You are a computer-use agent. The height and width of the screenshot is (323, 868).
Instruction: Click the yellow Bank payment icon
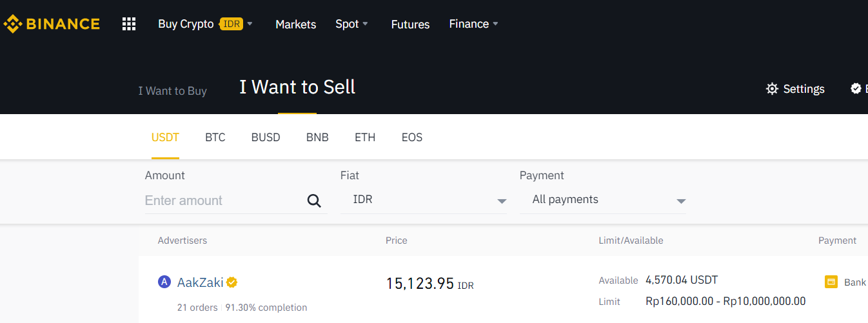pos(831,282)
